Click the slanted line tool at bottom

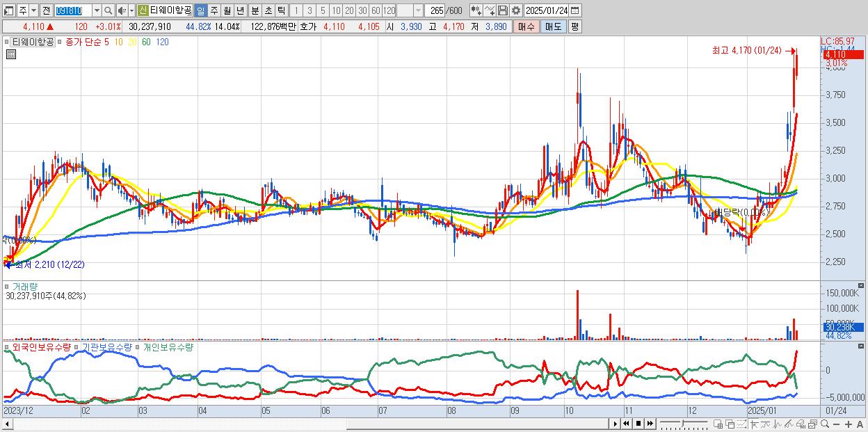[789, 424]
